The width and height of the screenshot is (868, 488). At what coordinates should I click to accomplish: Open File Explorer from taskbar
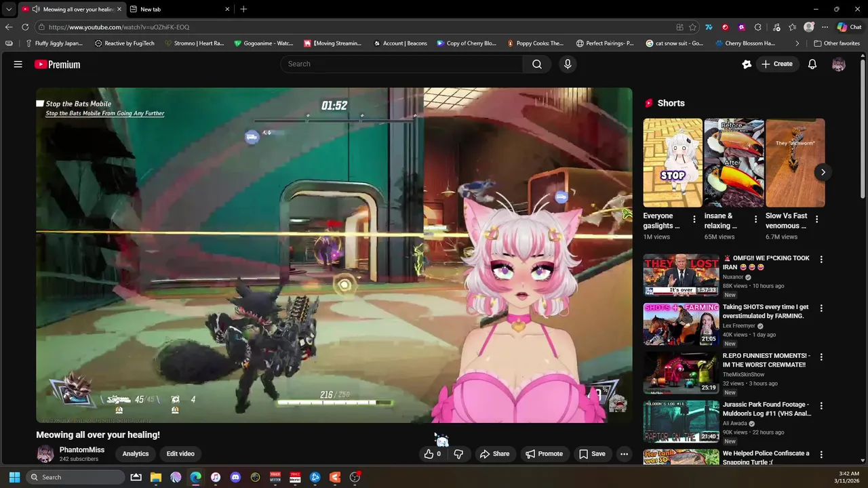[x=155, y=477]
